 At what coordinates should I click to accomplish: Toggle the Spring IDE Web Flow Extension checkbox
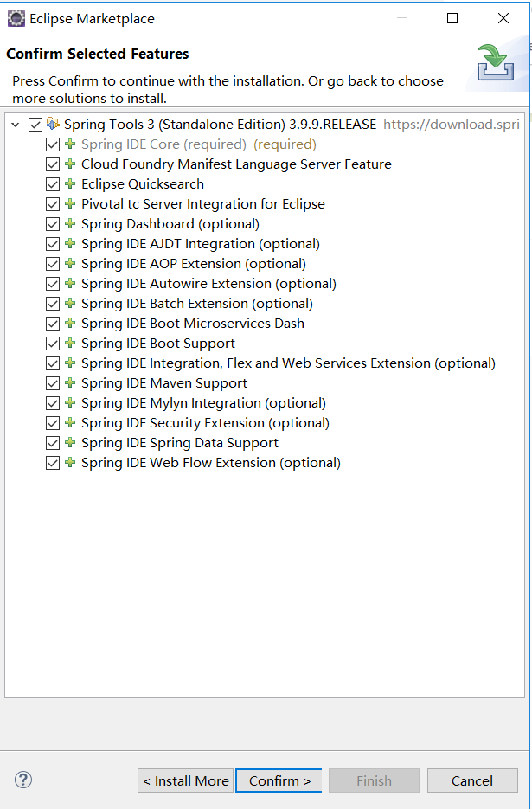(53, 463)
